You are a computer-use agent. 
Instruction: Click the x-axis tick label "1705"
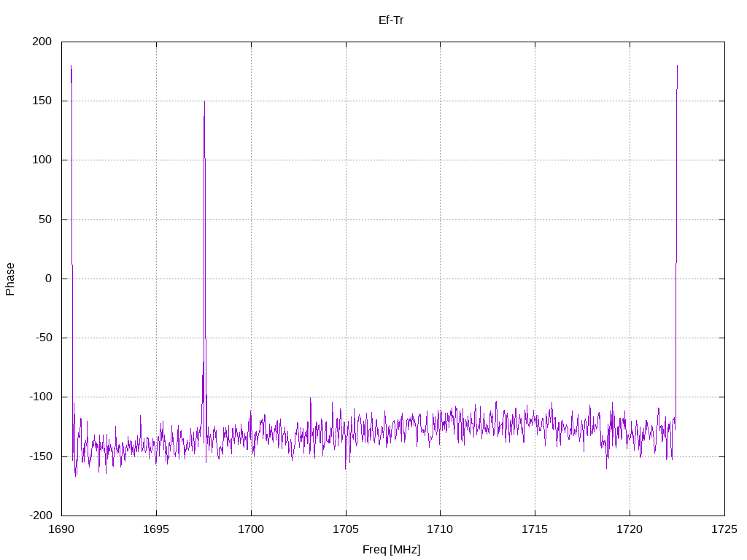pos(345,529)
